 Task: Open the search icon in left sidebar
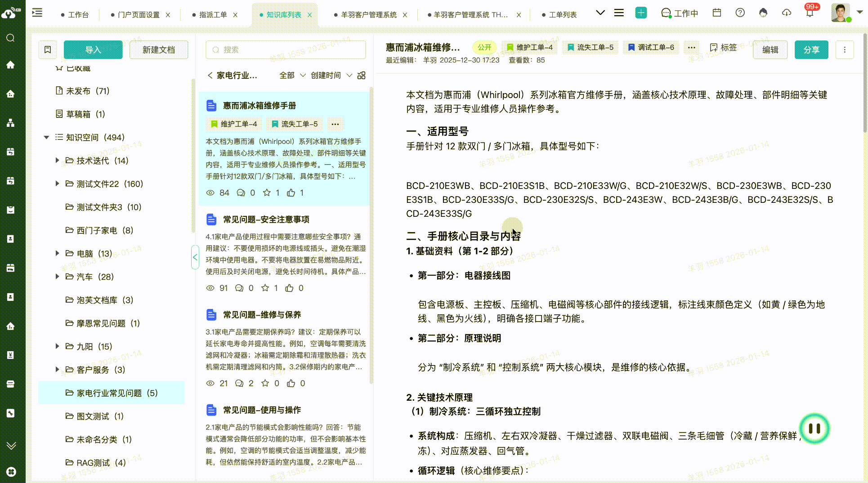coord(11,38)
